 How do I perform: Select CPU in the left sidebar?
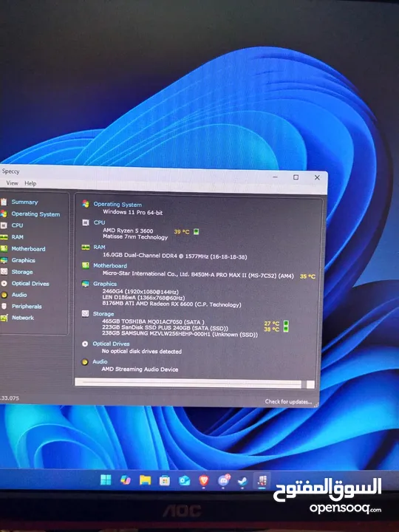click(x=17, y=225)
